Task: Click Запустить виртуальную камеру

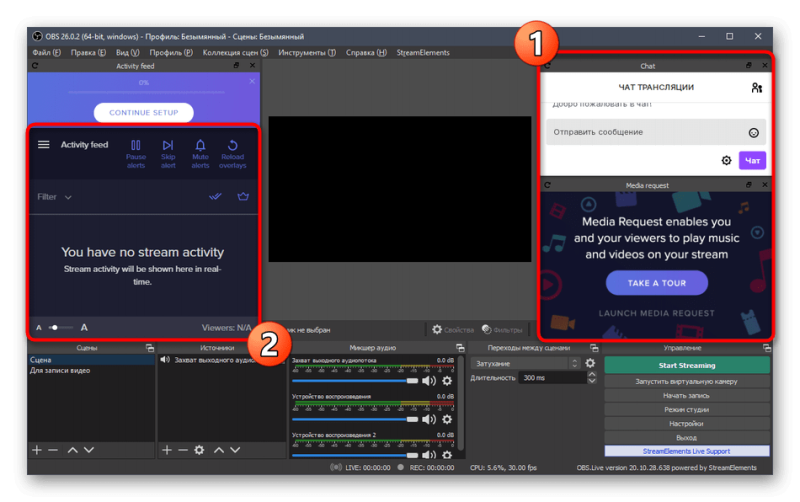Action: click(x=687, y=382)
